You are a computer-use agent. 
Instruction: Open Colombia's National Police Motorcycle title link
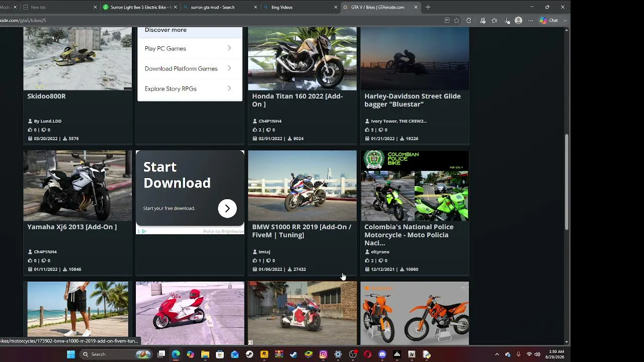409,235
